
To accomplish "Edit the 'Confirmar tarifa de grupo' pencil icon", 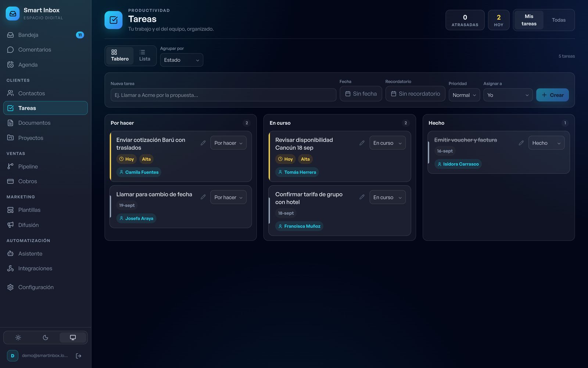I will pyautogui.click(x=362, y=197).
